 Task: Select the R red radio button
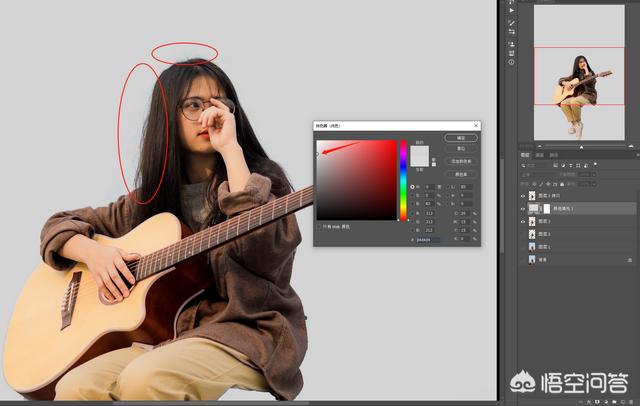pos(413,212)
